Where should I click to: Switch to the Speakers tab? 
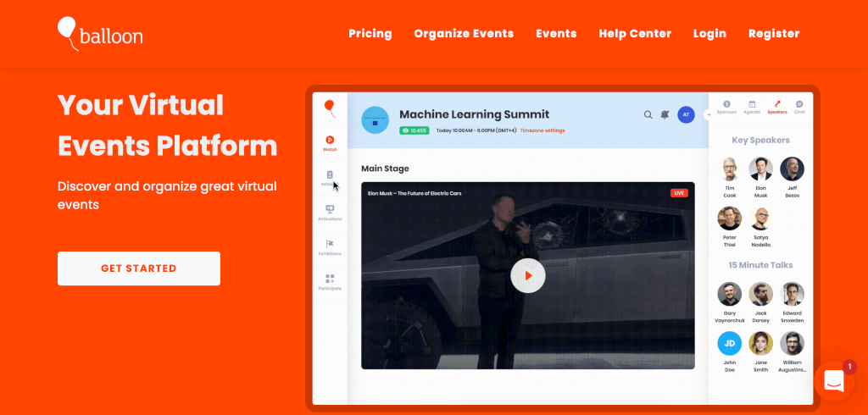[777, 108]
